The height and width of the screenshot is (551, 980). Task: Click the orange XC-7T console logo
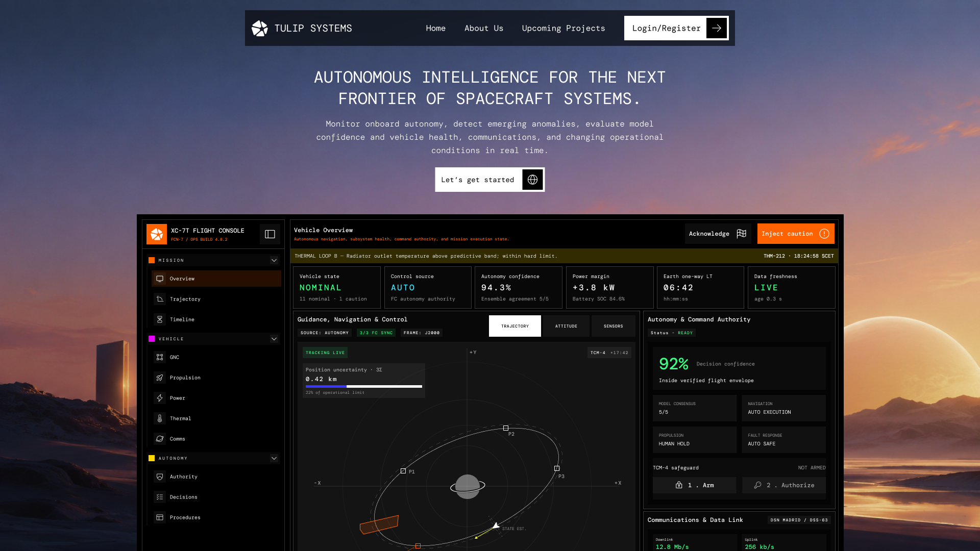(x=157, y=234)
